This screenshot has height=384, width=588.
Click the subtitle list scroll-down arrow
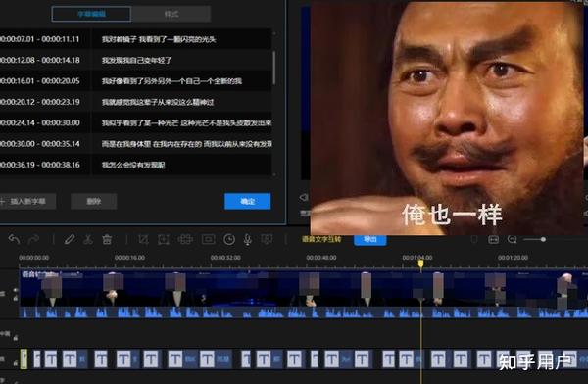[x=274, y=174]
